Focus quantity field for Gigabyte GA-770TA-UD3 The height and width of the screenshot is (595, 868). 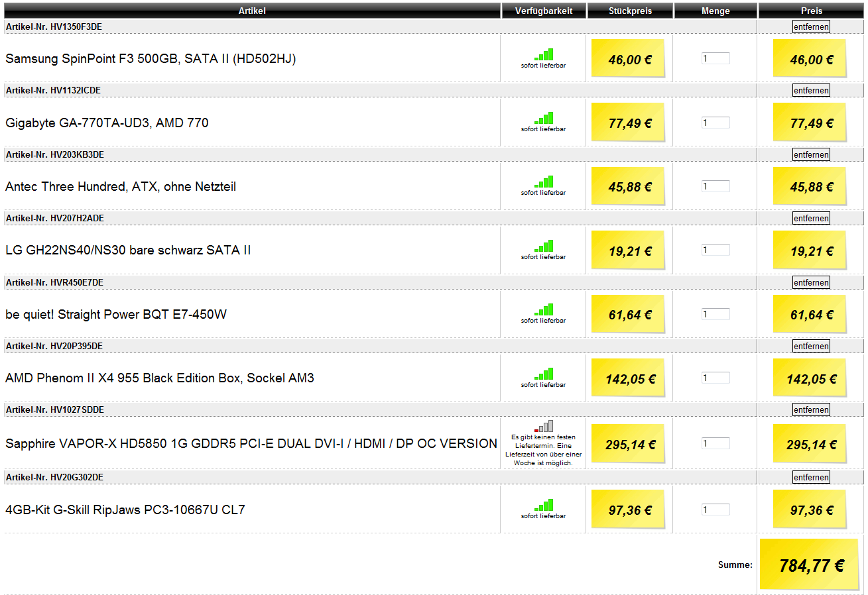(715, 123)
